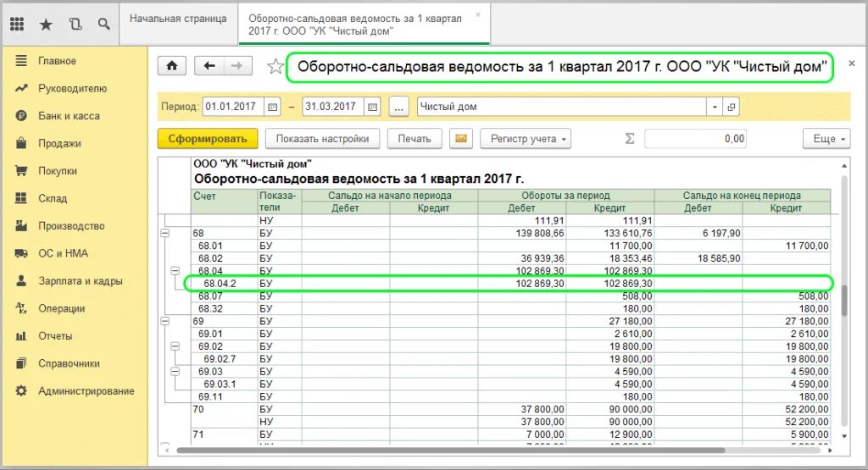Viewport: 868px width, 470px height.
Task: Select account cell 69.02.7
Action: (x=224, y=359)
